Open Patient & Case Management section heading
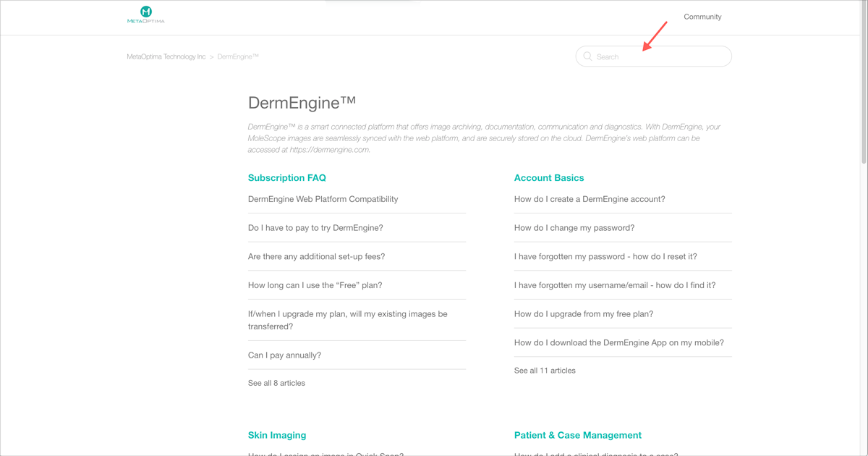The height and width of the screenshot is (456, 868). pyautogui.click(x=577, y=435)
